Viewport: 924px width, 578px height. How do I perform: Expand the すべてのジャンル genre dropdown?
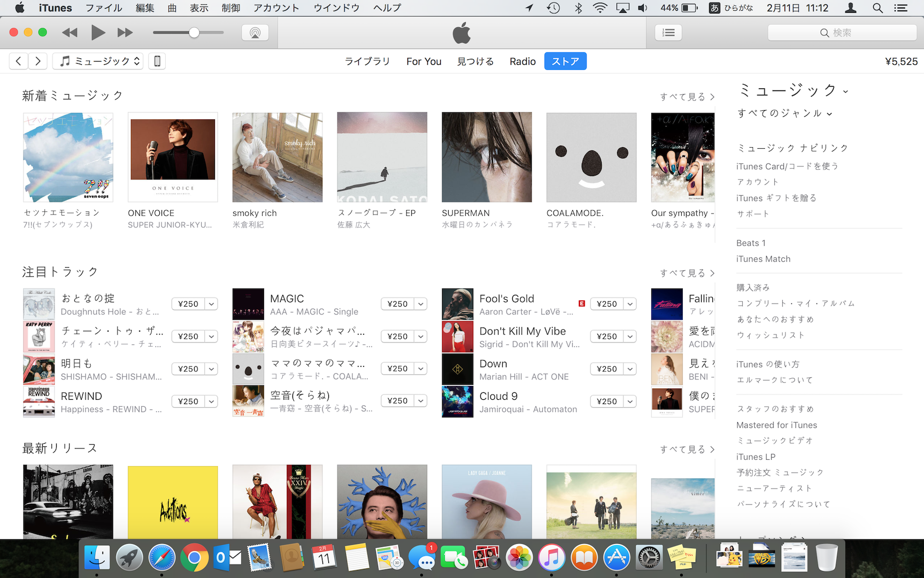coord(784,113)
